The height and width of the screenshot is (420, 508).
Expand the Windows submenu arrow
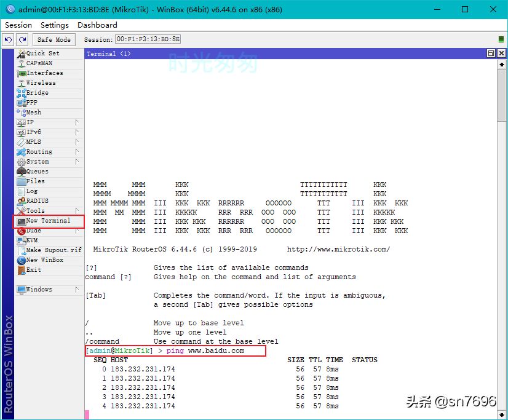tap(77, 290)
